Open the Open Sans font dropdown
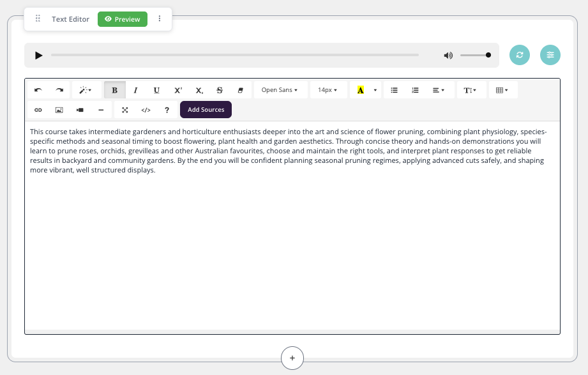 tap(280, 90)
